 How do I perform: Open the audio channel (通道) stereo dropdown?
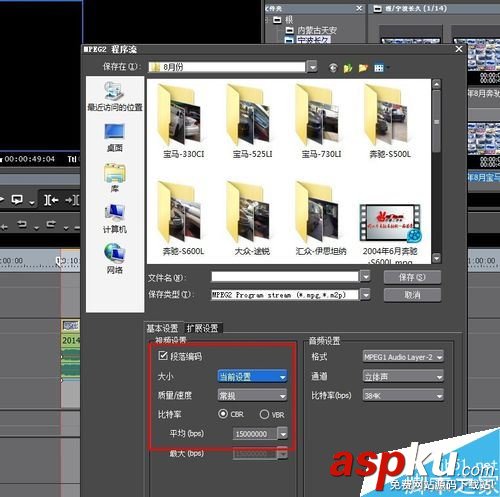point(403,377)
